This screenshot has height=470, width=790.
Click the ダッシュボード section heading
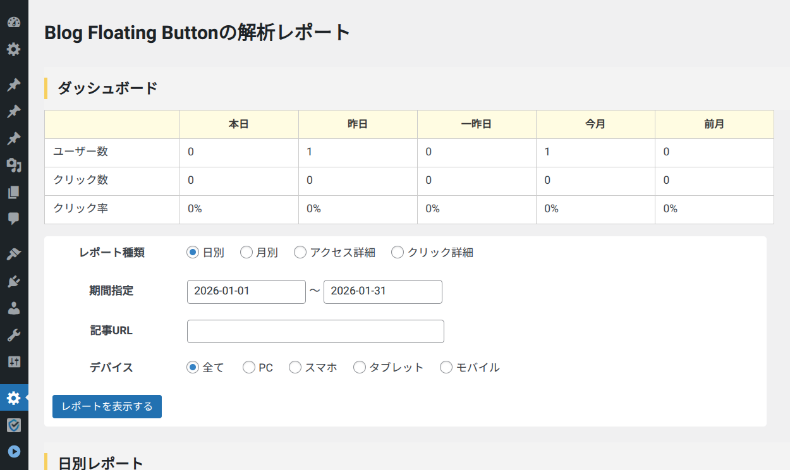coord(107,88)
